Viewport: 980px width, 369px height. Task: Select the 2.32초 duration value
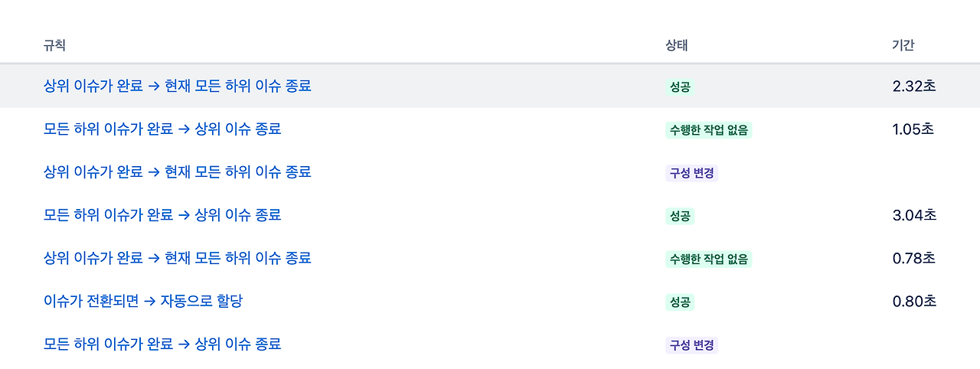point(914,87)
